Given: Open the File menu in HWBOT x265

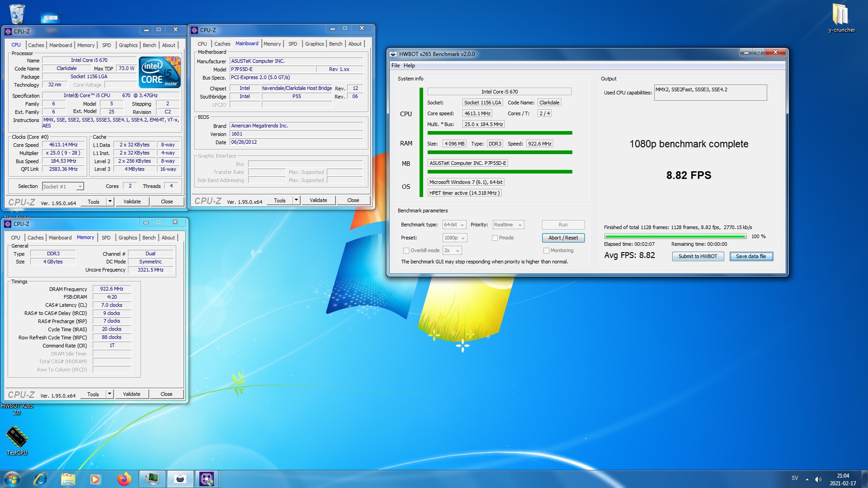Looking at the screenshot, I should pyautogui.click(x=396, y=66).
